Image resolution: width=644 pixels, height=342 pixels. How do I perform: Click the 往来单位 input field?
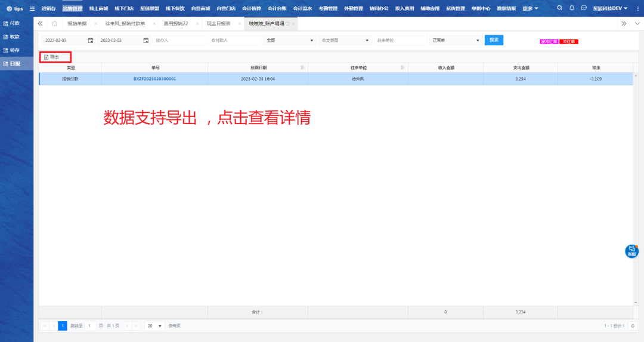(x=400, y=40)
